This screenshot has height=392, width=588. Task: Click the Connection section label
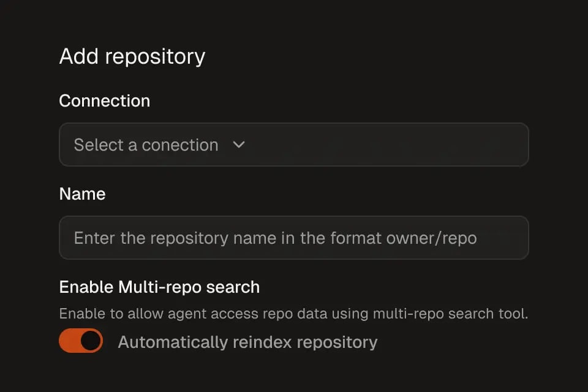pos(104,100)
